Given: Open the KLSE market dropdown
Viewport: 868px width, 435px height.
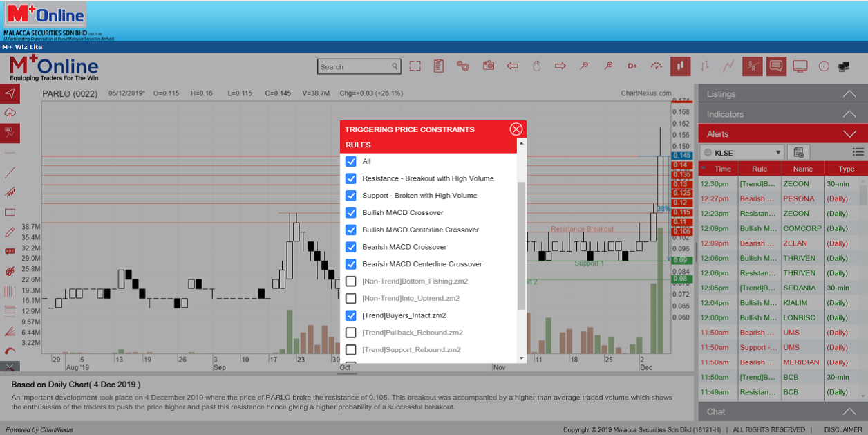Looking at the screenshot, I should tap(741, 152).
